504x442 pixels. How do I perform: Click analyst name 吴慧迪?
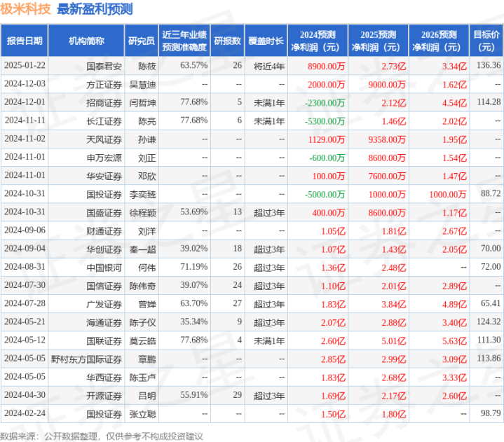click(x=143, y=85)
